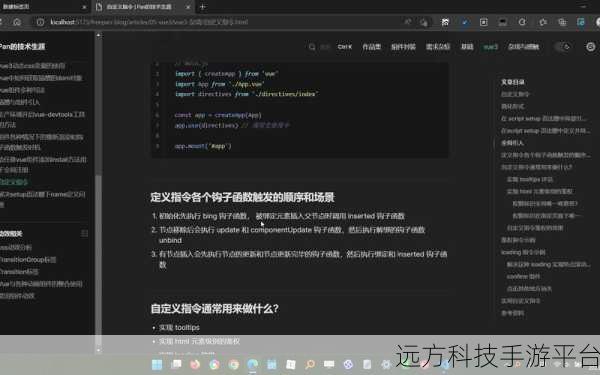Viewport: 600px width, 375px height.
Task: Click list item 实现 tooltips
Action: point(179,328)
